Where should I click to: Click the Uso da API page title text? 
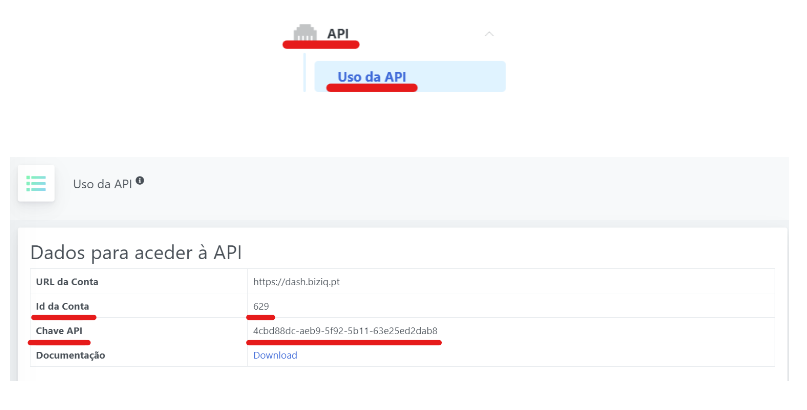pyautogui.click(x=103, y=184)
